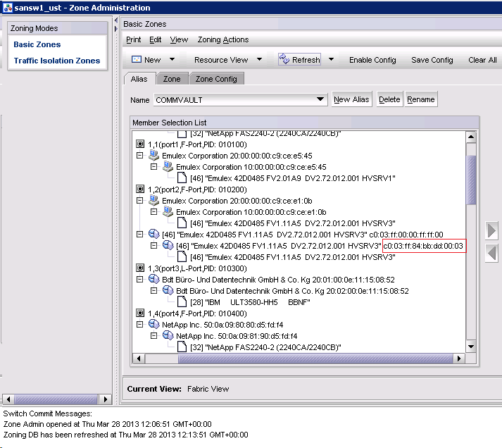Click the Rename alias button
Viewport: 502px width, 448px height.
421,99
